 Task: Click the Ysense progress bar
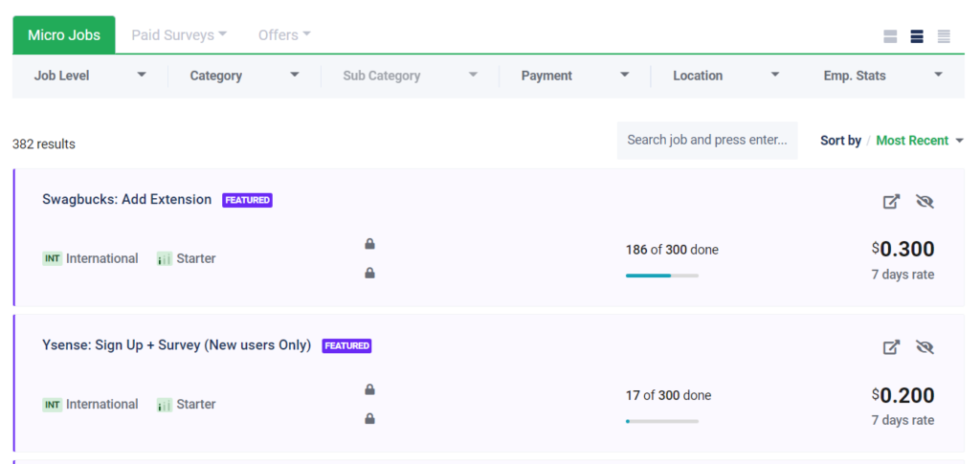coord(662,422)
